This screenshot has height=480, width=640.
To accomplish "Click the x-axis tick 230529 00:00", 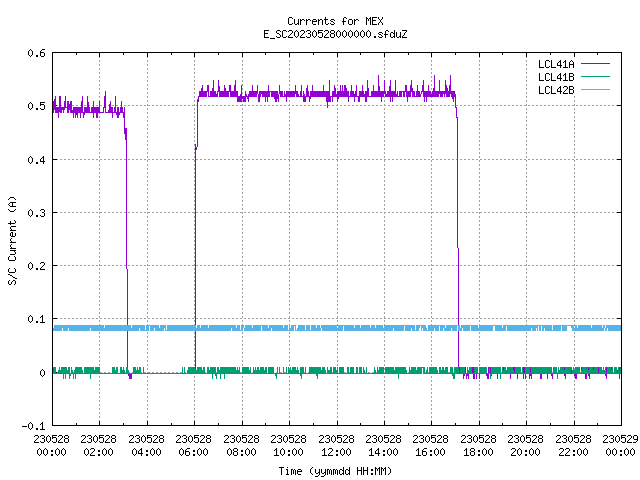I will (x=620, y=445).
